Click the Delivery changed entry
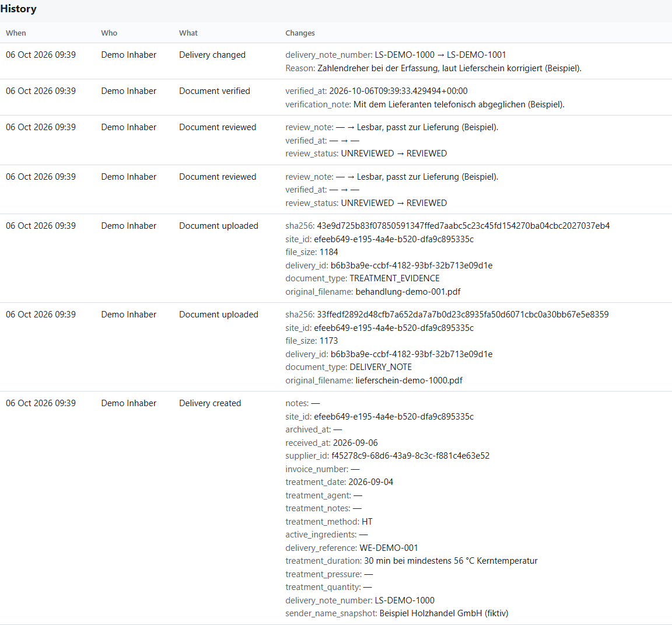 click(x=212, y=55)
